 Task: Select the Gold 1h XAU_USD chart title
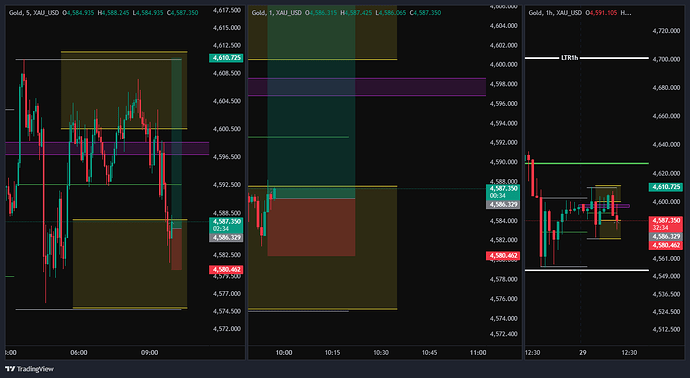tap(555, 13)
